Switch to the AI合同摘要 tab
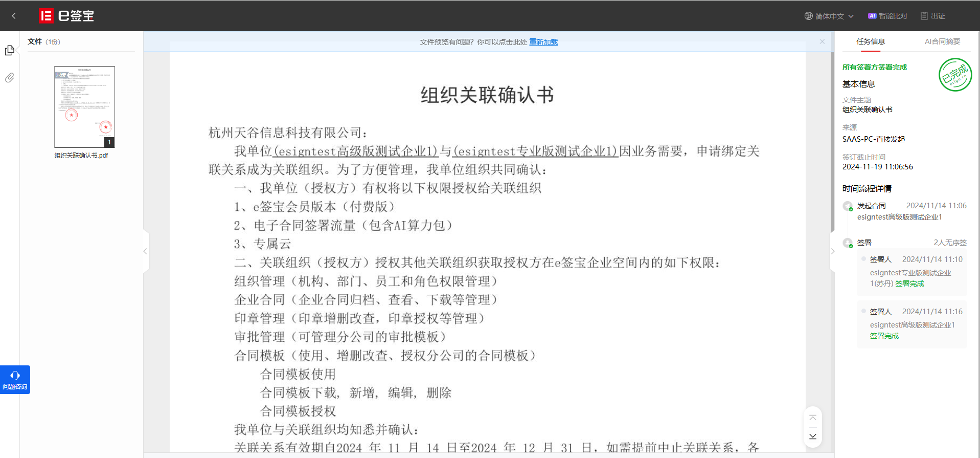This screenshot has height=458, width=980. 942,41
